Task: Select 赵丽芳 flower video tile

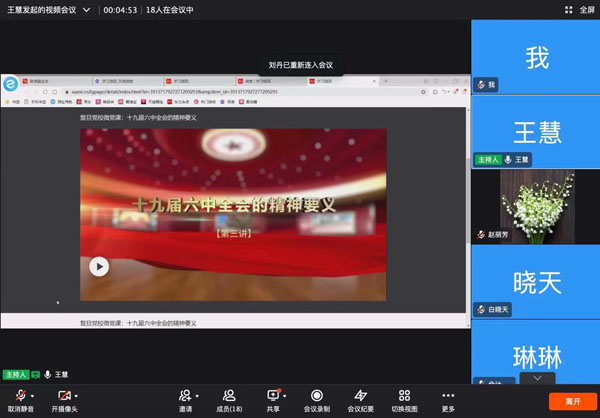Action: click(536, 206)
